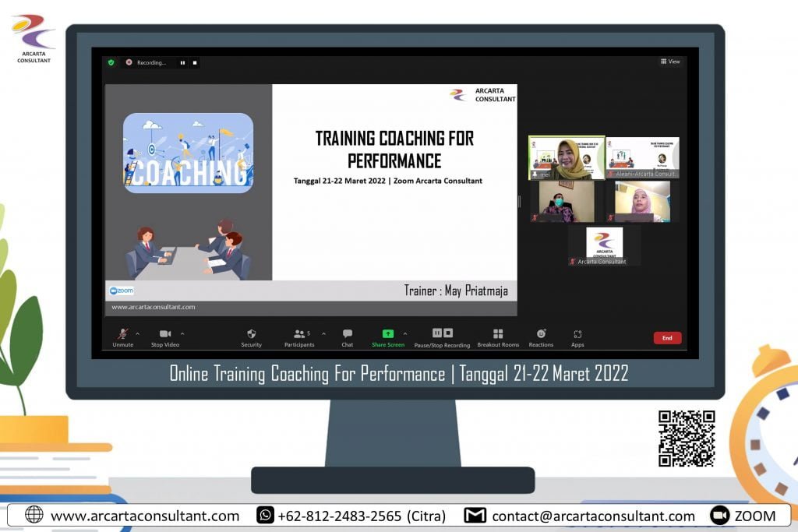798x532 pixels.
Task: Expand the Share Screen options arrow
Action: tap(404, 333)
